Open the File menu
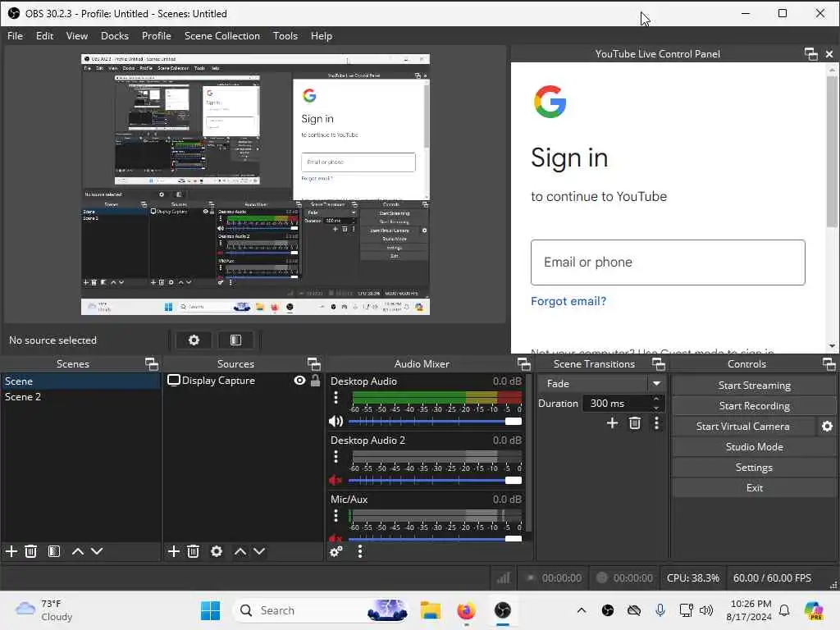The width and height of the screenshot is (840, 630). tap(15, 36)
